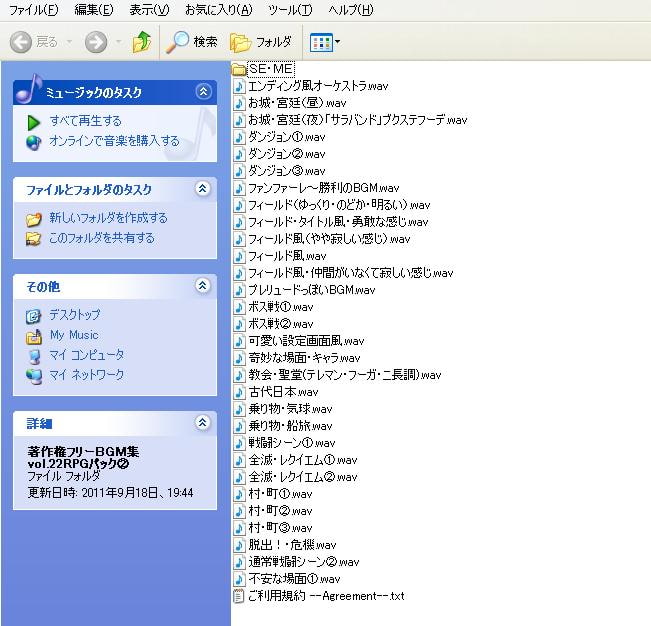Open the 表示(V) menu
Viewport: 651px width, 626px height.
(149, 10)
